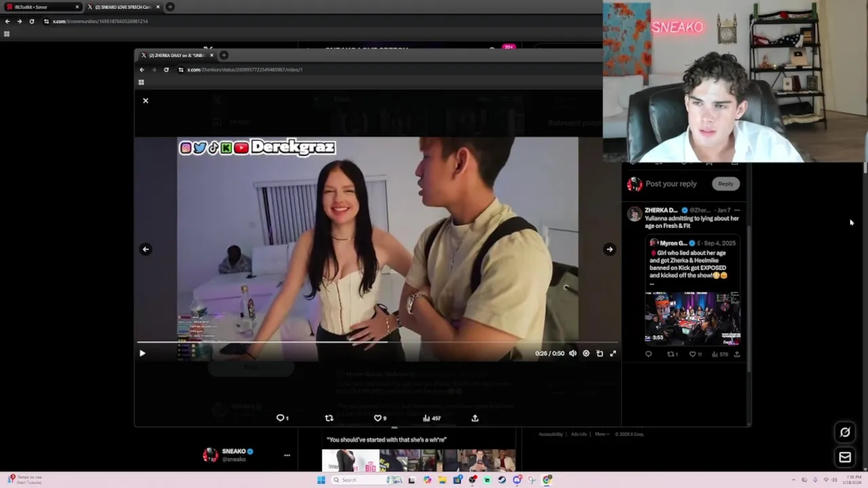Close the IRLToolkit Server tab

(x=77, y=7)
